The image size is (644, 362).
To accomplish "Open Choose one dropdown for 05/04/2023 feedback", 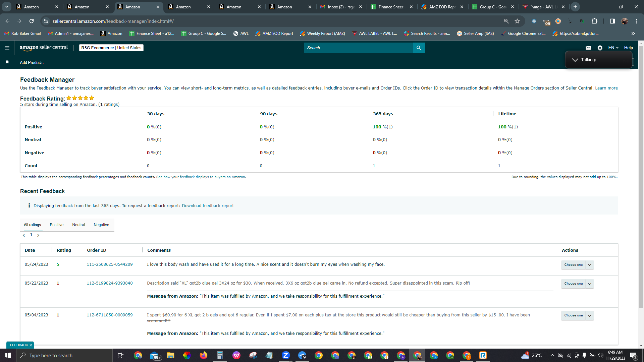I will click(x=577, y=315).
